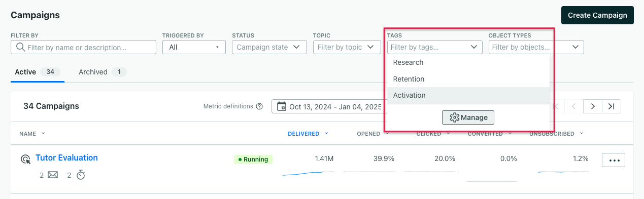Click the 20.0% clicked value
Image resolution: width=644 pixels, height=199 pixels.
click(445, 158)
